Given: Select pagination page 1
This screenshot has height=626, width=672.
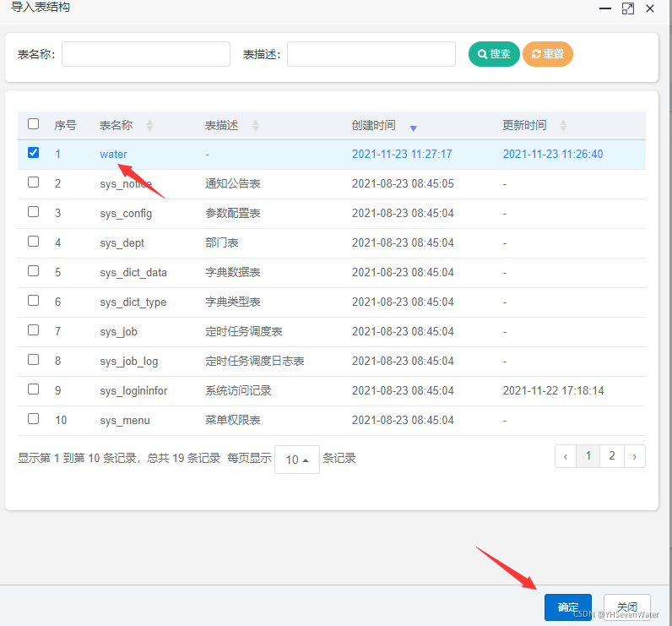Looking at the screenshot, I should pyautogui.click(x=588, y=456).
